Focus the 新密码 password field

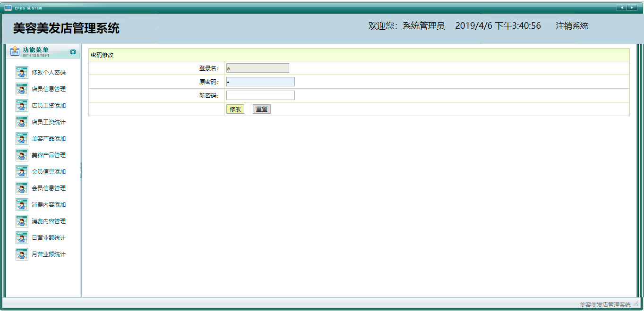coord(260,96)
